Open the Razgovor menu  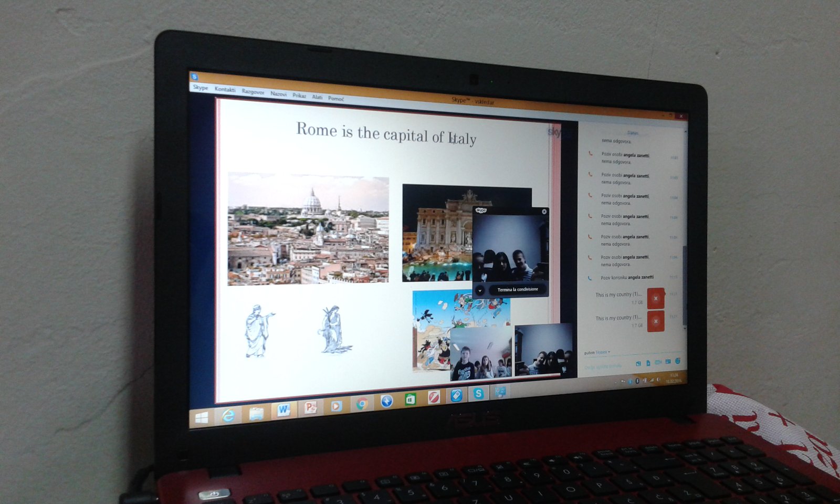pyautogui.click(x=253, y=91)
